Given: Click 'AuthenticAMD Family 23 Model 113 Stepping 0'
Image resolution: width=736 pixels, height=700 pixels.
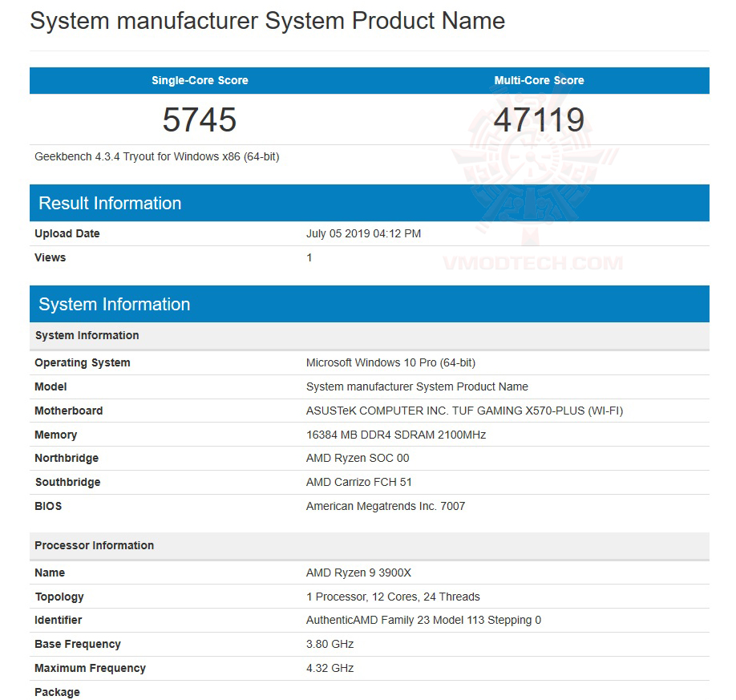Looking at the screenshot, I should coord(423,620).
